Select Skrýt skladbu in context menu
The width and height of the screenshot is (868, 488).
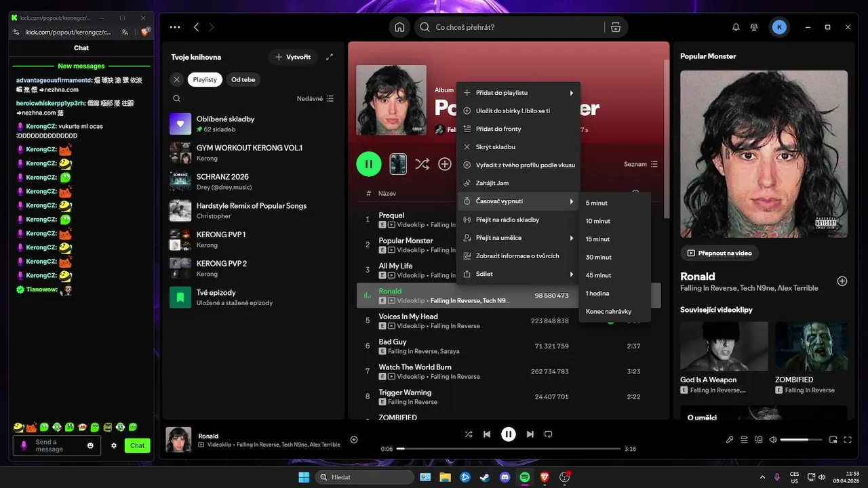(x=518, y=146)
